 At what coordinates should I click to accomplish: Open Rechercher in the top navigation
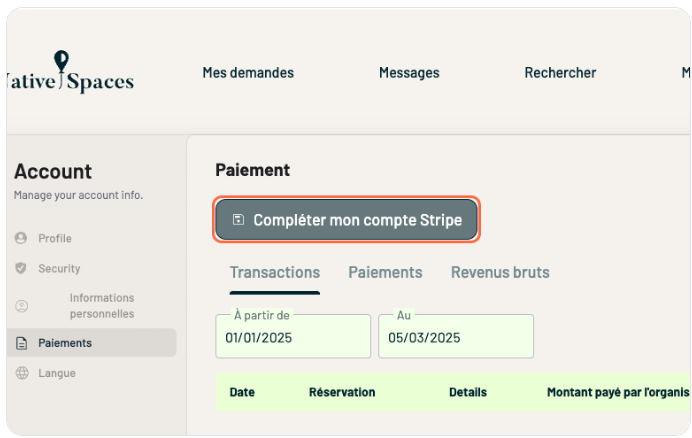[x=560, y=73]
